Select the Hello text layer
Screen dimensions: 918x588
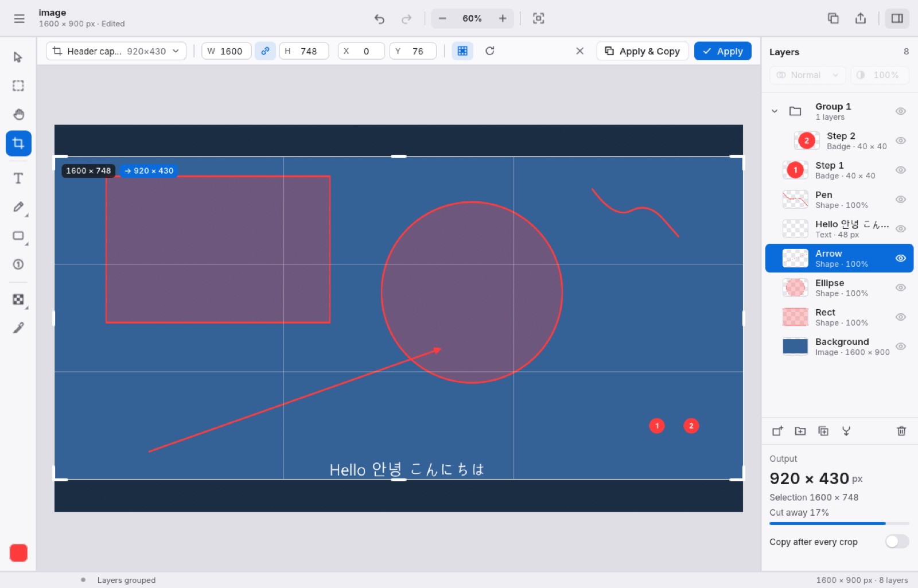[x=839, y=229]
